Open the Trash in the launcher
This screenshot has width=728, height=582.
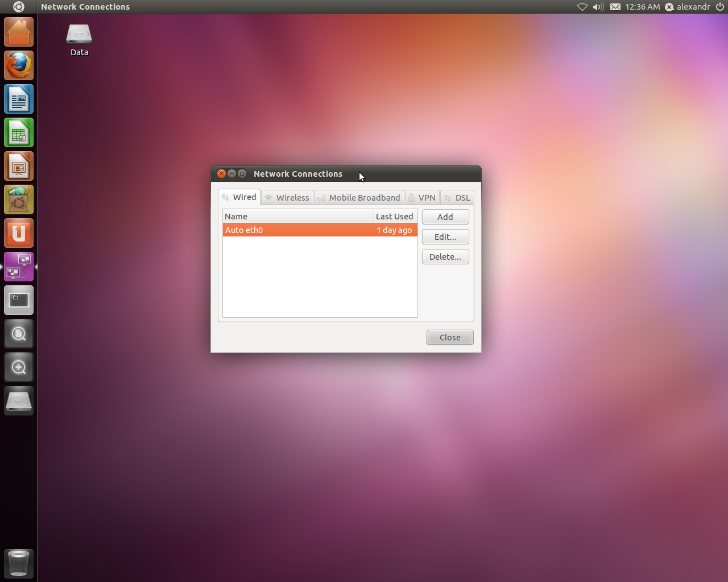point(19,563)
